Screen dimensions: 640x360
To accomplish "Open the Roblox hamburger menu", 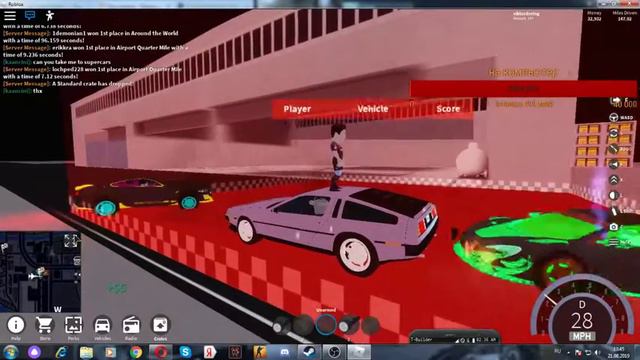I will click(10, 16).
